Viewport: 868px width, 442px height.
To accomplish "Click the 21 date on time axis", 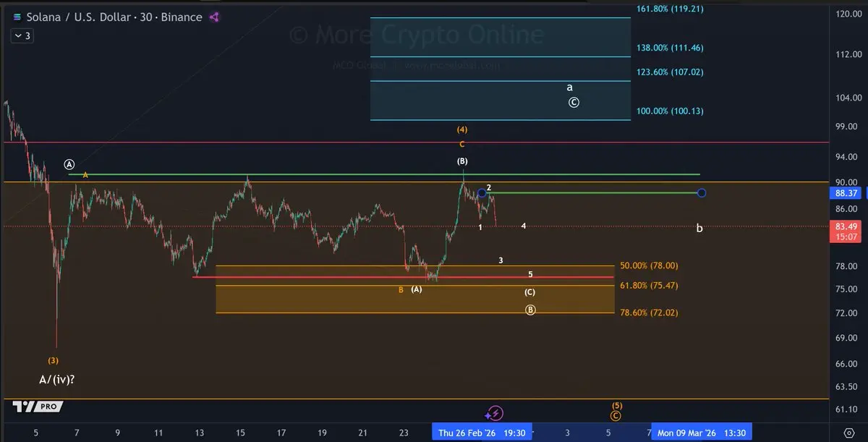I will click(x=364, y=433).
